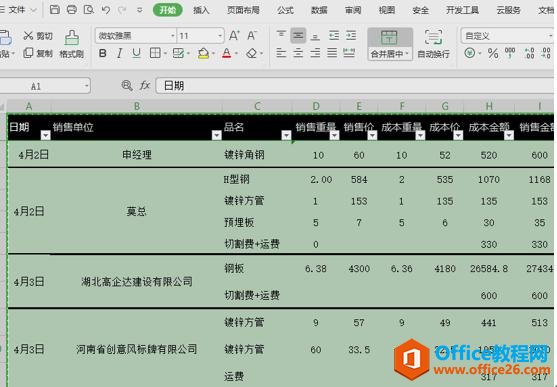Align text left horizontally
Image resolution: width=557 pixels, height=387 pixels.
tap(281, 53)
